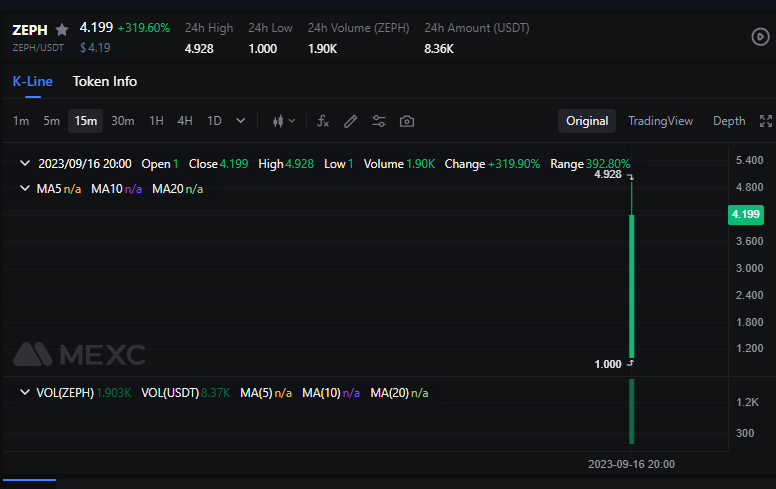Click the MA(5) n/a volume label
The height and width of the screenshot is (489, 776).
pyautogui.click(x=266, y=393)
